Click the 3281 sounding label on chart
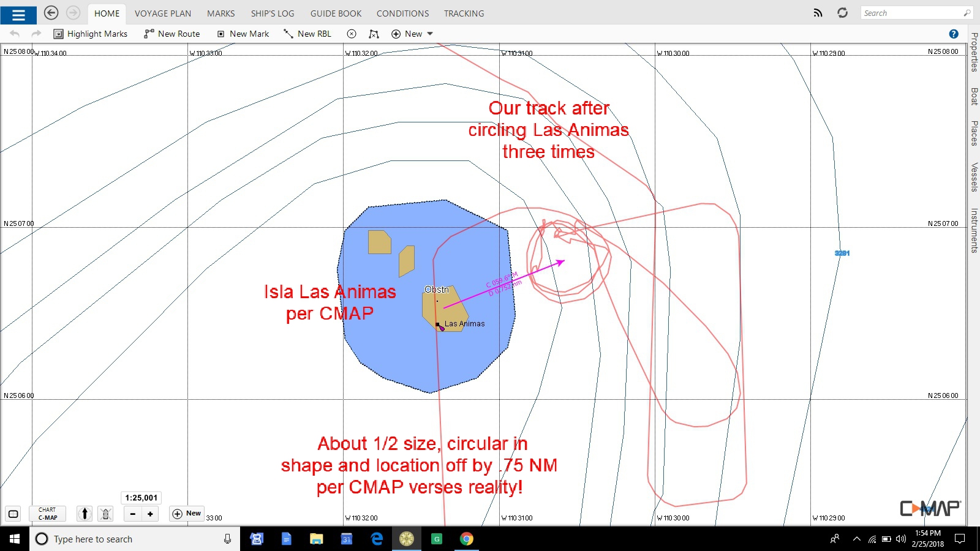980x551 pixels. pyautogui.click(x=842, y=253)
